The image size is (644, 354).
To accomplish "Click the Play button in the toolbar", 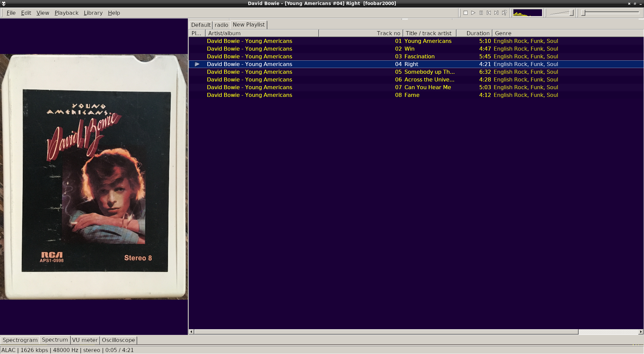I will pos(473,13).
